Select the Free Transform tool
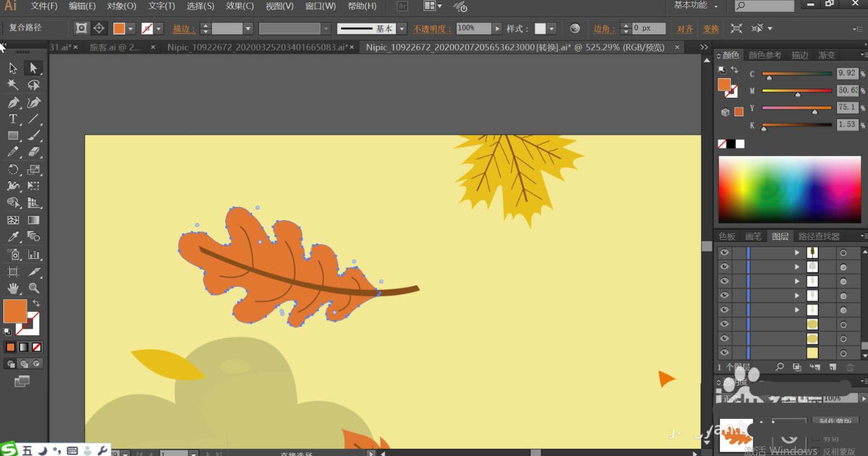Image resolution: width=868 pixels, height=456 pixels. point(33,186)
